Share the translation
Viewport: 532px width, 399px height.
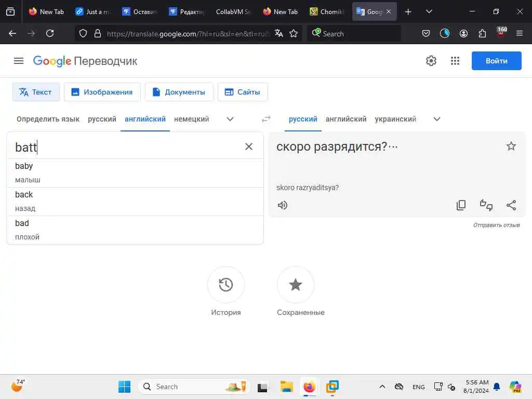[511, 205]
